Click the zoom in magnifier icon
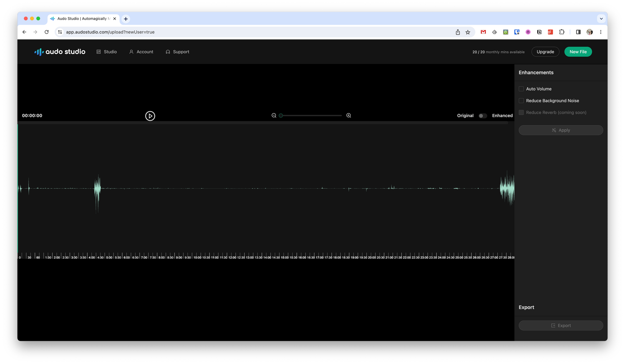Viewport: 625px width, 364px height. [349, 116]
